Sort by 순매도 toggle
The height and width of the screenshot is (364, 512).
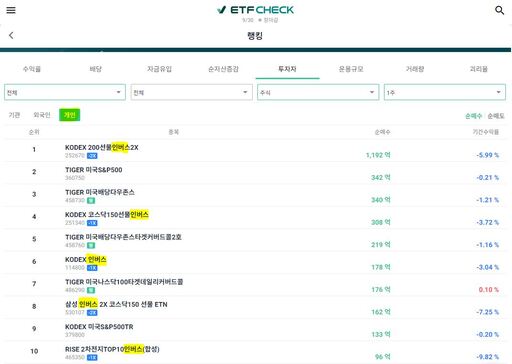496,116
